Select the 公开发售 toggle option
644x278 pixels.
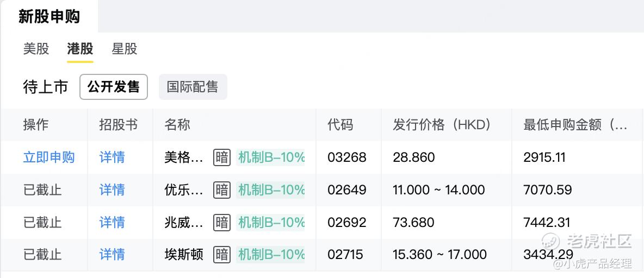[x=114, y=87]
